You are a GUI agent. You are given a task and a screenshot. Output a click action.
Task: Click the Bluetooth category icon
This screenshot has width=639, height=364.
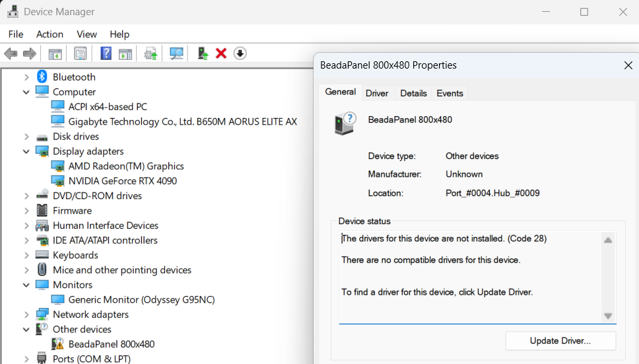click(42, 76)
